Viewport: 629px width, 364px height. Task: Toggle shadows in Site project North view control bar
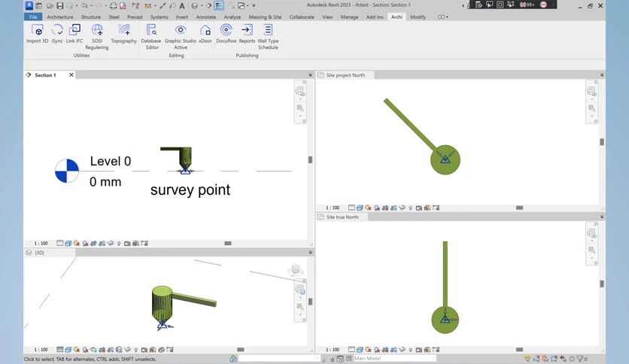(377, 208)
